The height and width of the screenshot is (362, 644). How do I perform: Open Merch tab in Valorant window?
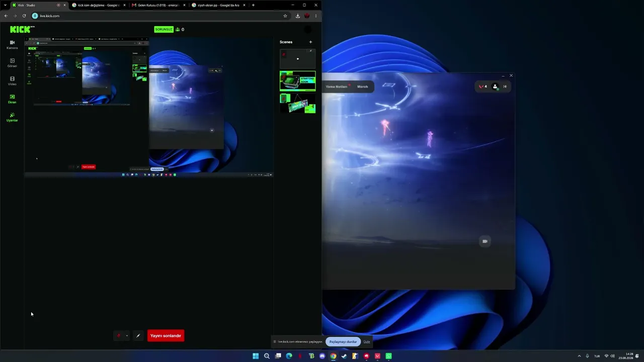(x=363, y=87)
